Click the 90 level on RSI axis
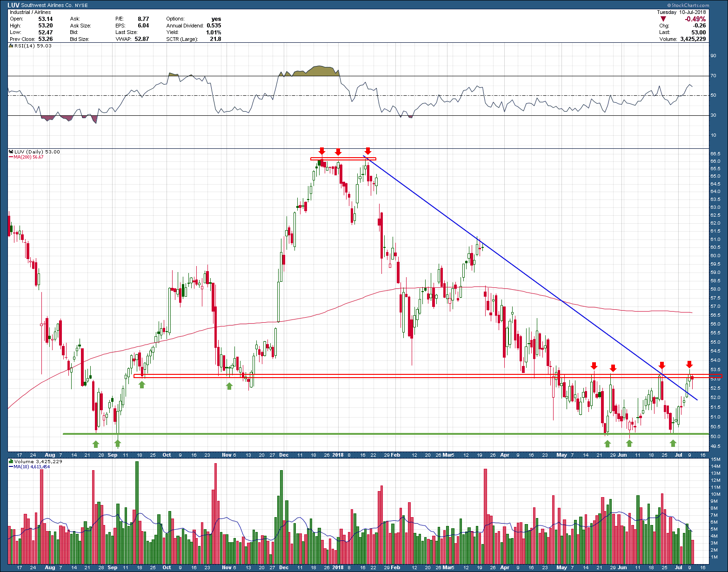The width and height of the screenshot is (728, 572). (713, 56)
